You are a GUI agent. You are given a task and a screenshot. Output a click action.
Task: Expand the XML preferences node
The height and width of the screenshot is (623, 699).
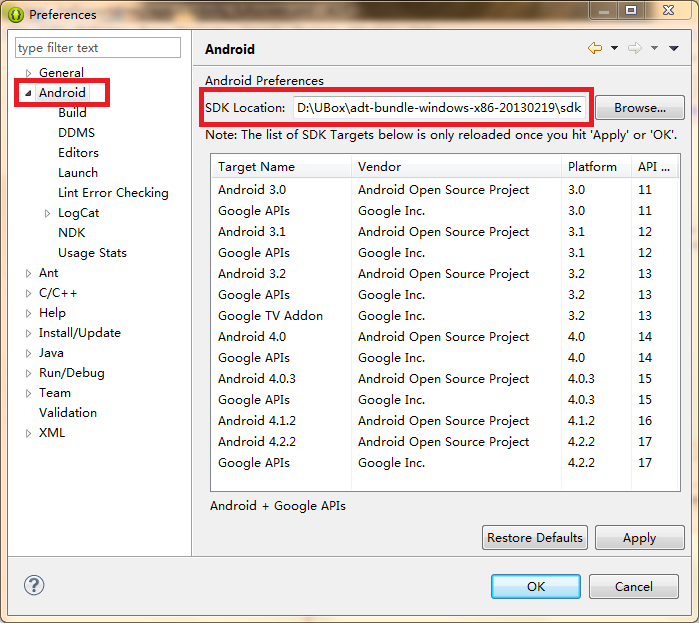[28, 433]
